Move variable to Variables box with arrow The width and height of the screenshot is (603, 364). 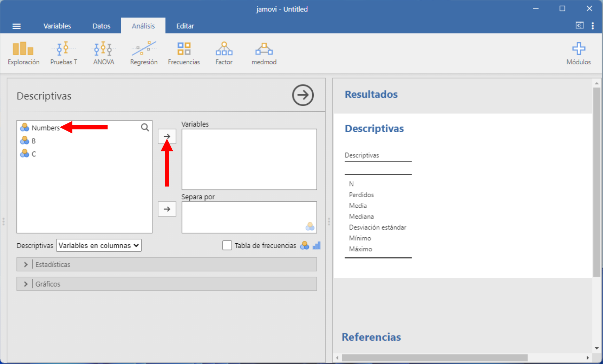pyautogui.click(x=167, y=136)
